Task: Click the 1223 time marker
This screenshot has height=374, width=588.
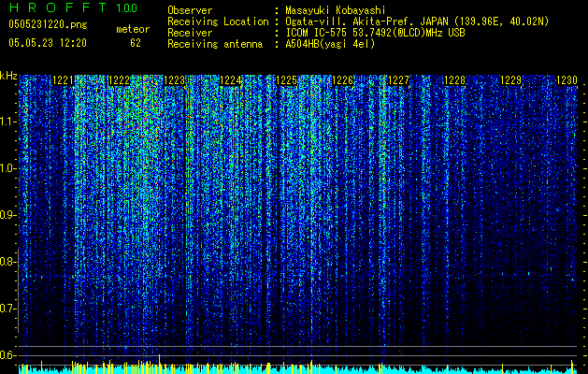Action: [175, 80]
